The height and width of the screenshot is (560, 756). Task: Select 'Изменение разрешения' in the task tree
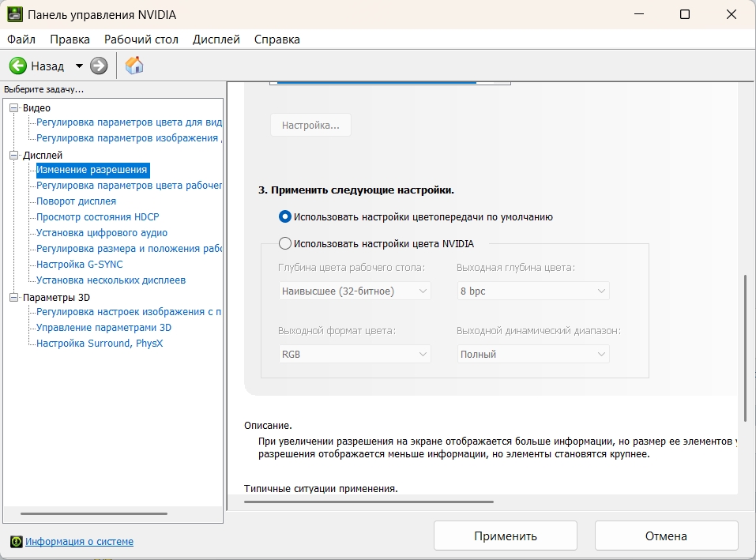[92, 170]
